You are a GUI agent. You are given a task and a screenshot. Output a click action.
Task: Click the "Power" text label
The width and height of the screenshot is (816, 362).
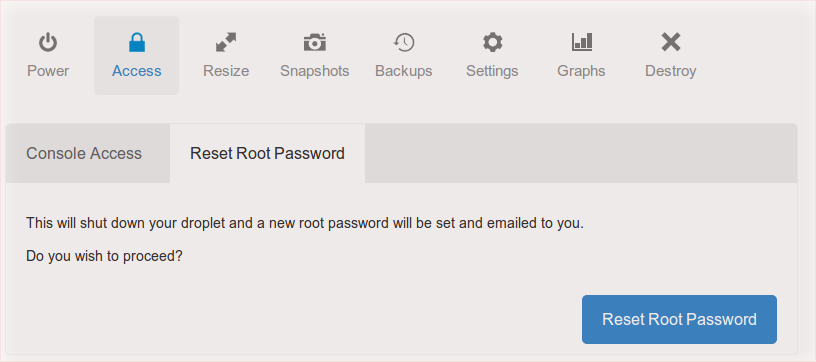(x=48, y=71)
